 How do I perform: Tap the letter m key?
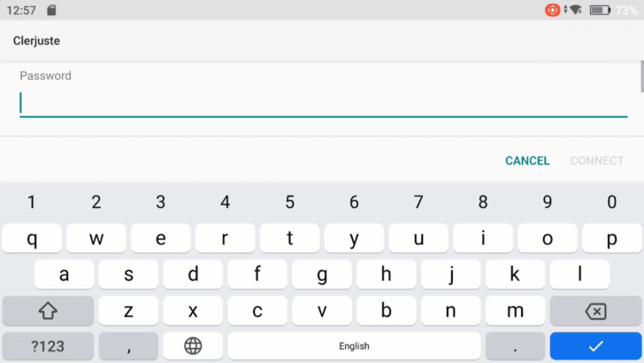(515, 311)
